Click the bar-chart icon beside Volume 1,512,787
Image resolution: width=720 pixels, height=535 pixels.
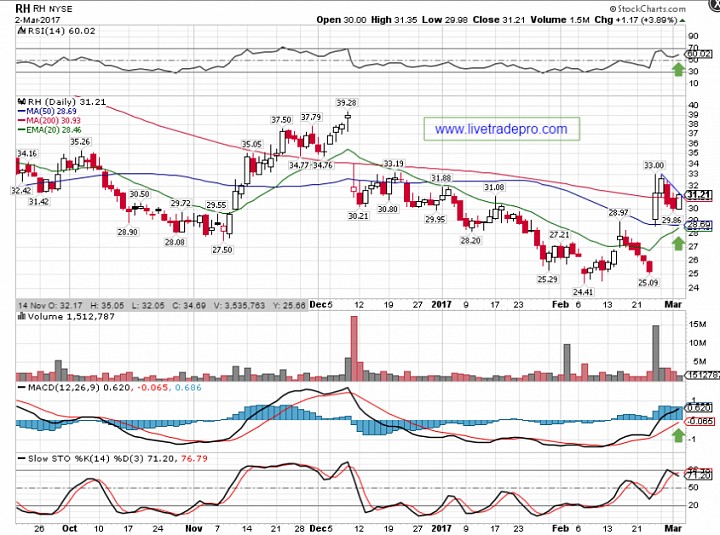[21, 316]
